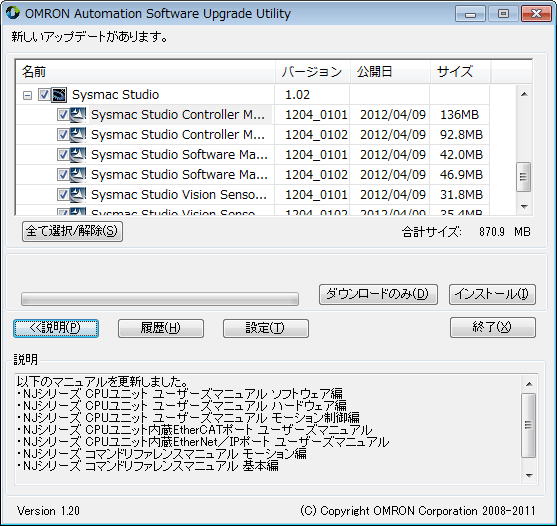Click the '42.0MB' size cell
Screen dimensions: 557x526
(461, 154)
